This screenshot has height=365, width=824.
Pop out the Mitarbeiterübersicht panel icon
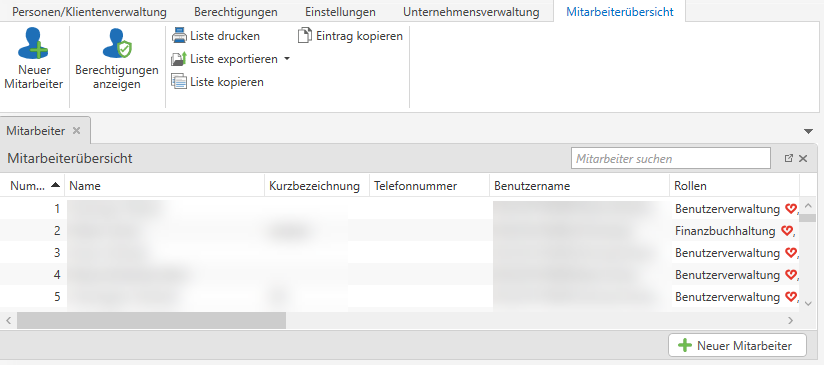point(788,158)
